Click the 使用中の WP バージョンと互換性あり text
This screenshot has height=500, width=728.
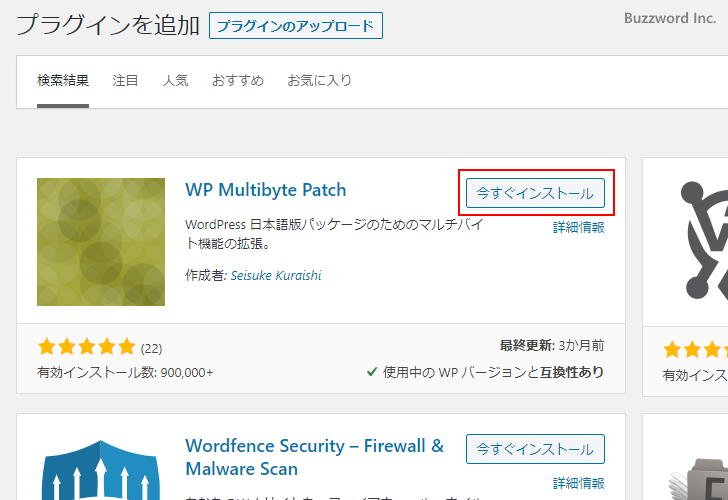click(493, 372)
